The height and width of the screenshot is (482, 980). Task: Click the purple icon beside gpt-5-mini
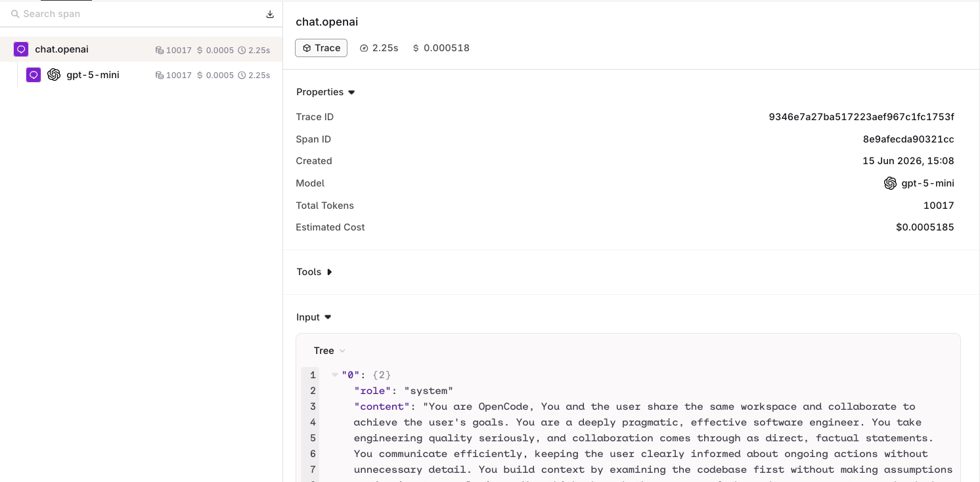click(33, 75)
